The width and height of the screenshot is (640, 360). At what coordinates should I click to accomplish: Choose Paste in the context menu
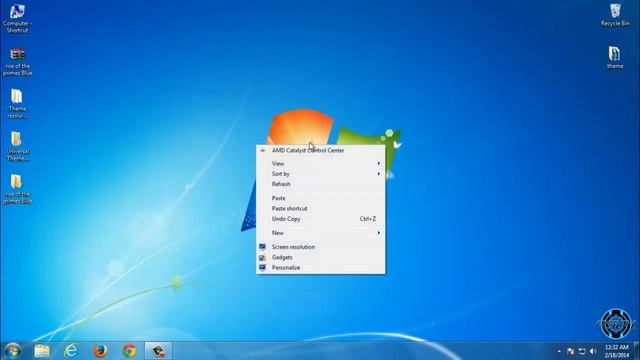coord(320,198)
